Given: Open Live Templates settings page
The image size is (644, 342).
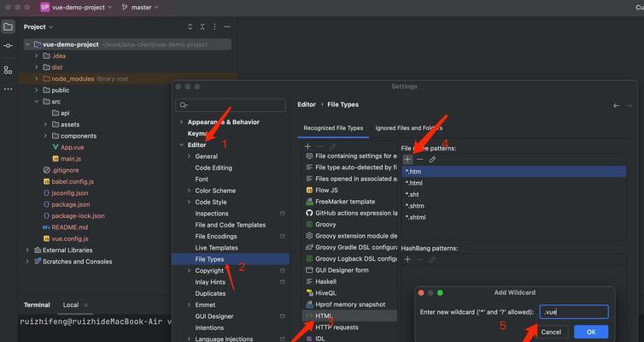Looking at the screenshot, I should tap(216, 247).
